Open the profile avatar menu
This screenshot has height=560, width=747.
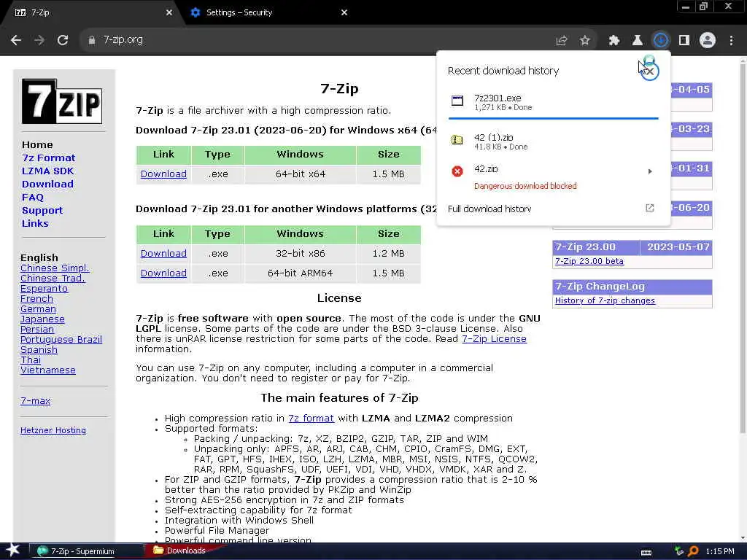pos(708,41)
